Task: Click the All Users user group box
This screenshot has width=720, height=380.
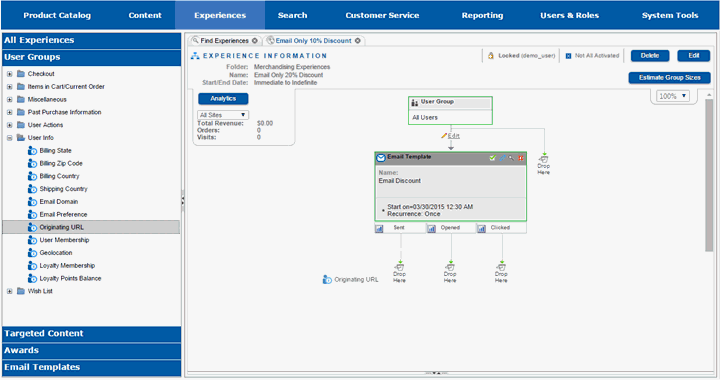Action: pos(450,111)
